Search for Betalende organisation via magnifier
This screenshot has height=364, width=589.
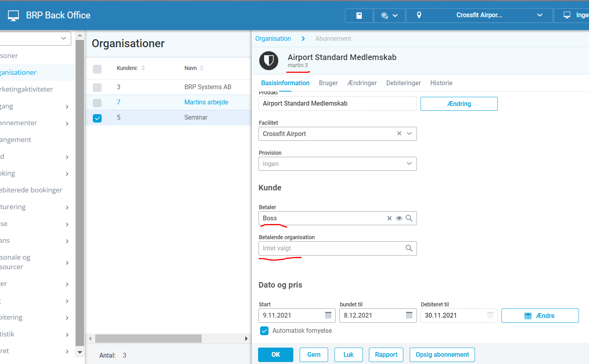409,248
